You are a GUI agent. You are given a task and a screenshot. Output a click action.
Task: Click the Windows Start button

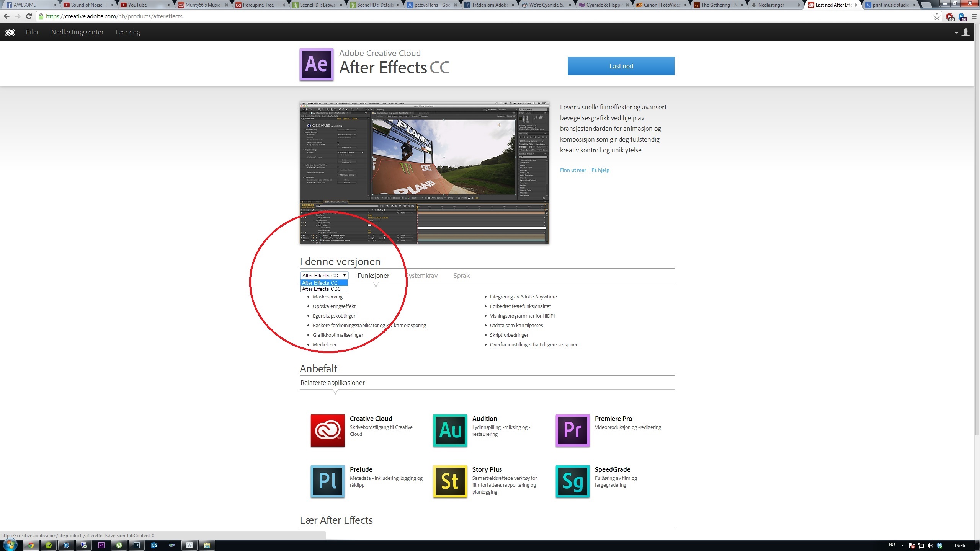pyautogui.click(x=10, y=545)
